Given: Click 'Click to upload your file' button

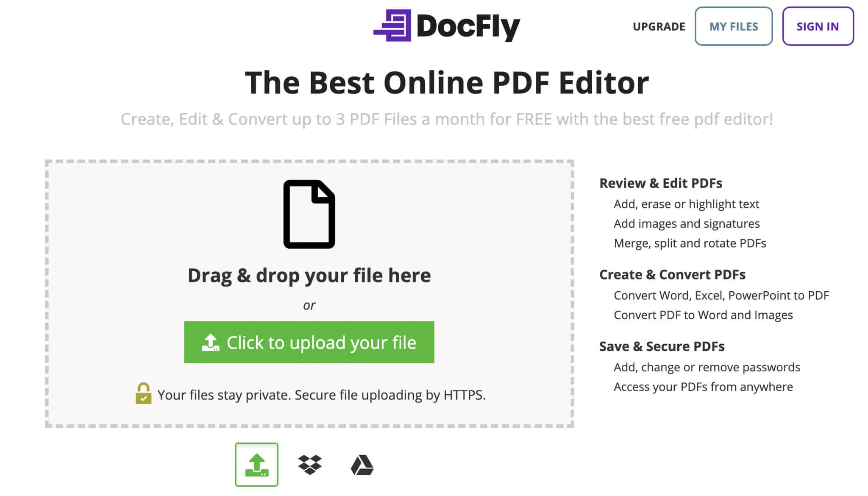Looking at the screenshot, I should tap(309, 342).
